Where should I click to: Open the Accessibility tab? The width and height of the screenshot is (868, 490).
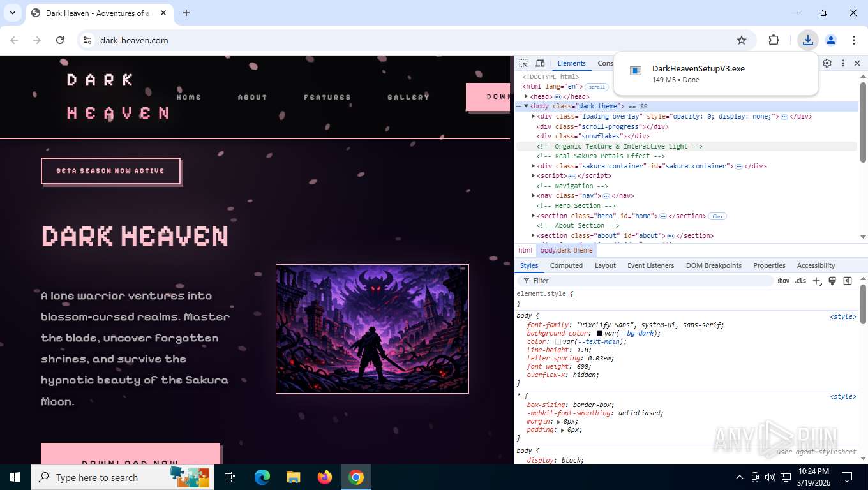(x=816, y=265)
